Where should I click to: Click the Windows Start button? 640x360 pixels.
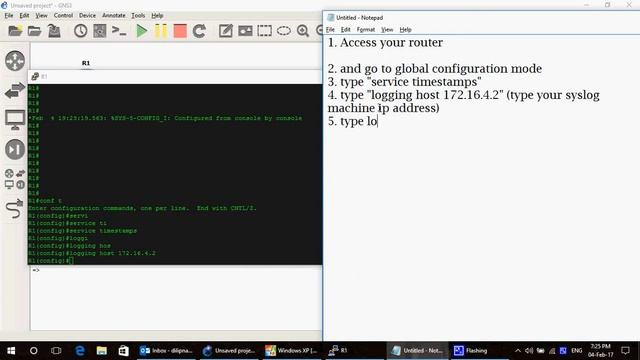[11, 351]
